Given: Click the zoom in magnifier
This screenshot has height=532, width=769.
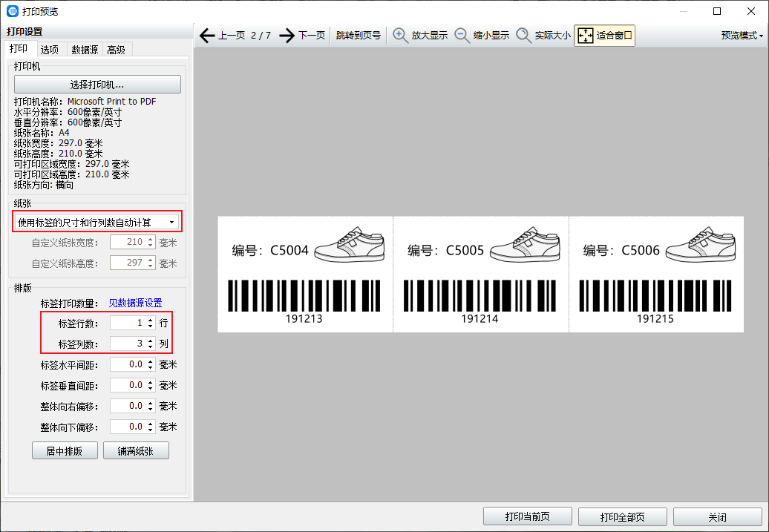Looking at the screenshot, I should [400, 36].
